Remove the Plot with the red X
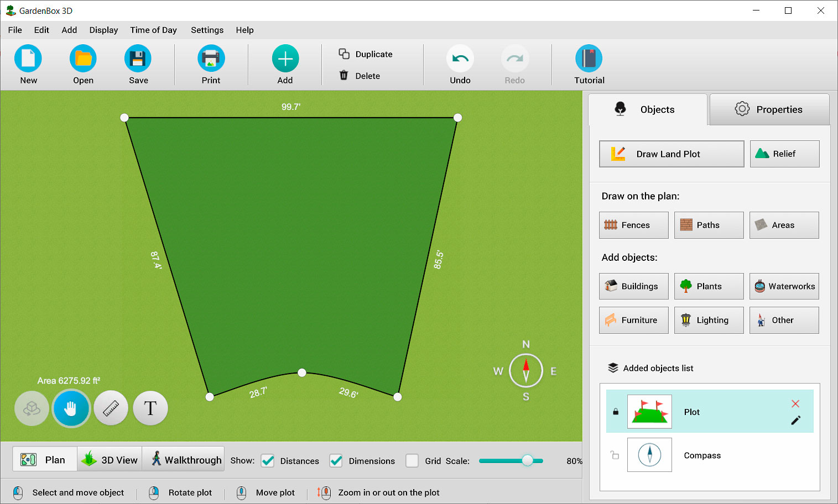This screenshot has width=838, height=504. (795, 404)
